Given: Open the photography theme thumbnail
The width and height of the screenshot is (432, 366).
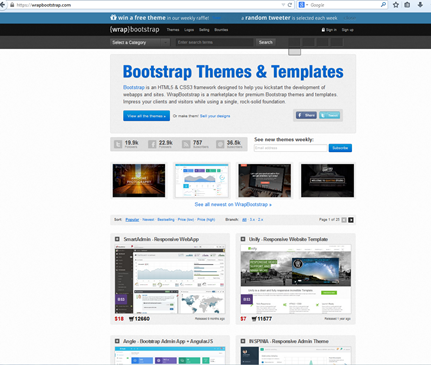Looking at the screenshot, I should coord(139,180).
